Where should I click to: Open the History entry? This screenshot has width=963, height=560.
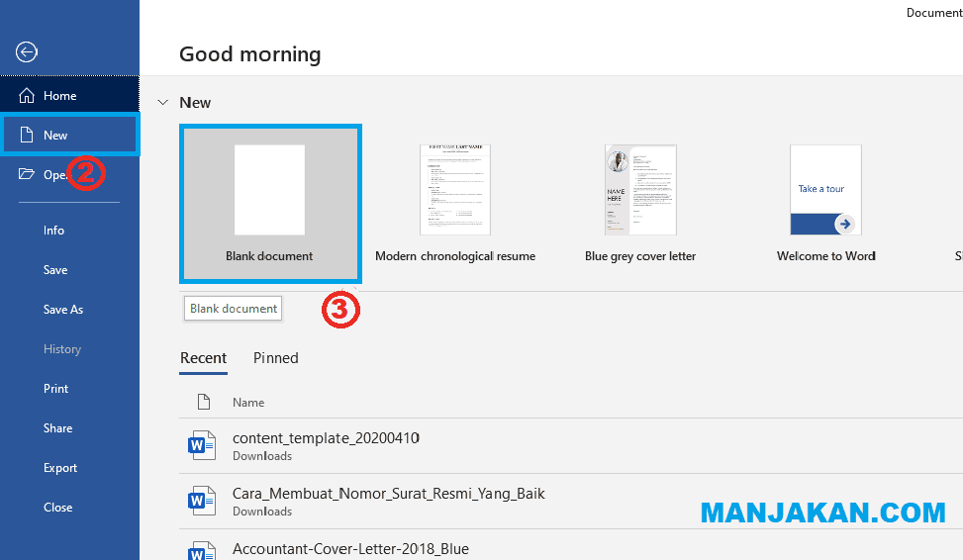[x=62, y=349]
